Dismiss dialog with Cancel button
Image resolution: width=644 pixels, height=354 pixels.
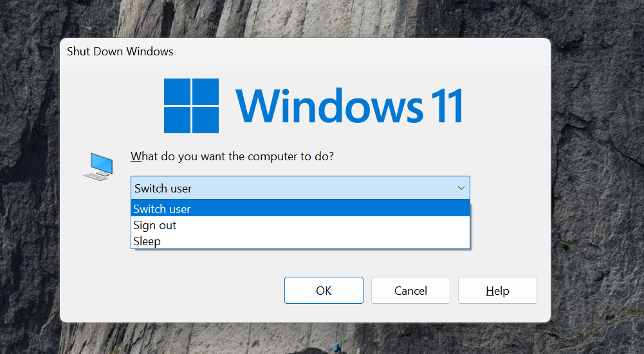coord(410,290)
